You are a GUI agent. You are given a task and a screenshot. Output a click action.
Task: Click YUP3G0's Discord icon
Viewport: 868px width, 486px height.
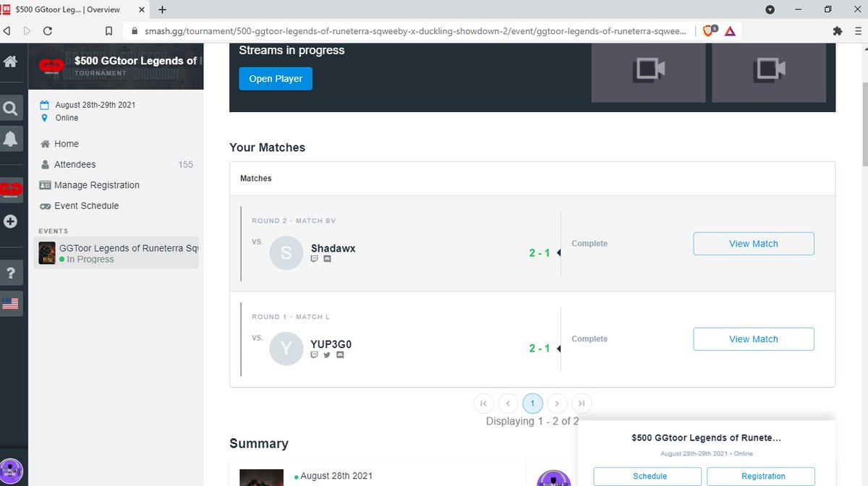[x=340, y=355]
